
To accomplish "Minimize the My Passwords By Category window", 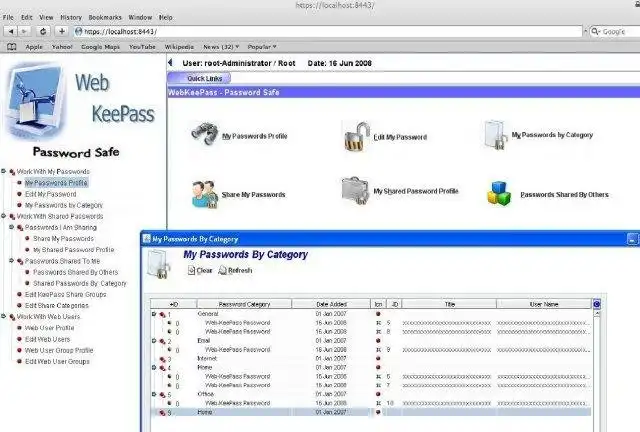I will [632, 239].
